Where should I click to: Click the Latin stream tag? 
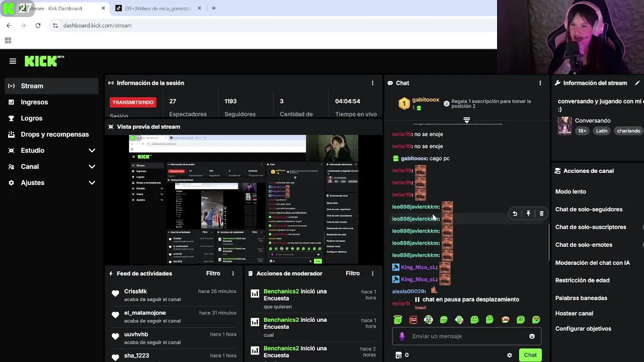pos(602,131)
